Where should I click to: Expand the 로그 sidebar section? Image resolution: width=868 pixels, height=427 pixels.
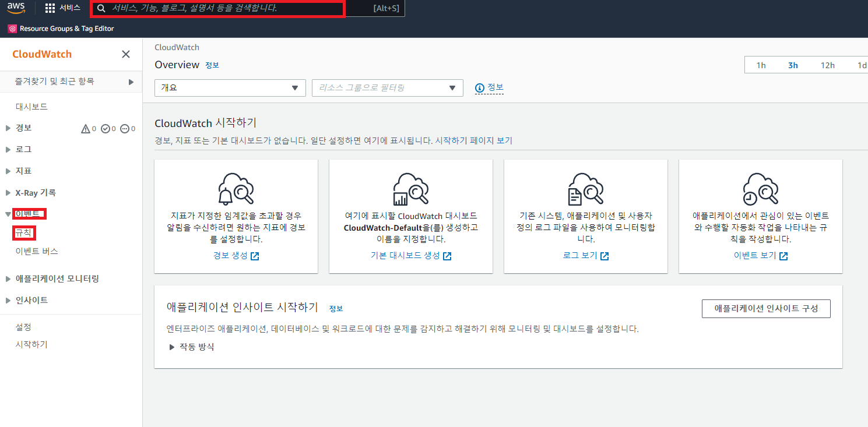(x=8, y=150)
